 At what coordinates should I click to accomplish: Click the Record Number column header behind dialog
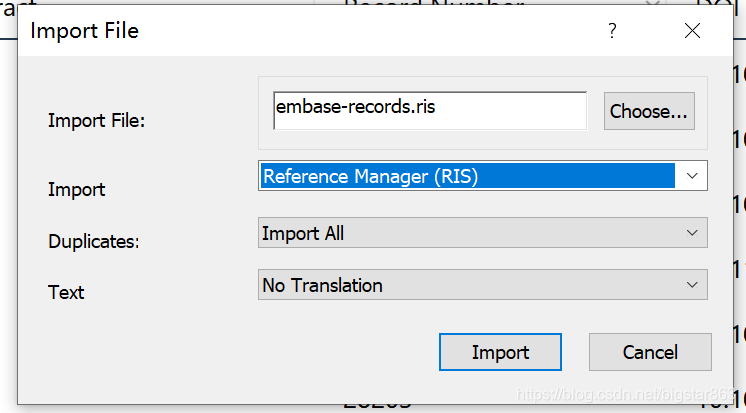pyautogui.click(x=433, y=4)
